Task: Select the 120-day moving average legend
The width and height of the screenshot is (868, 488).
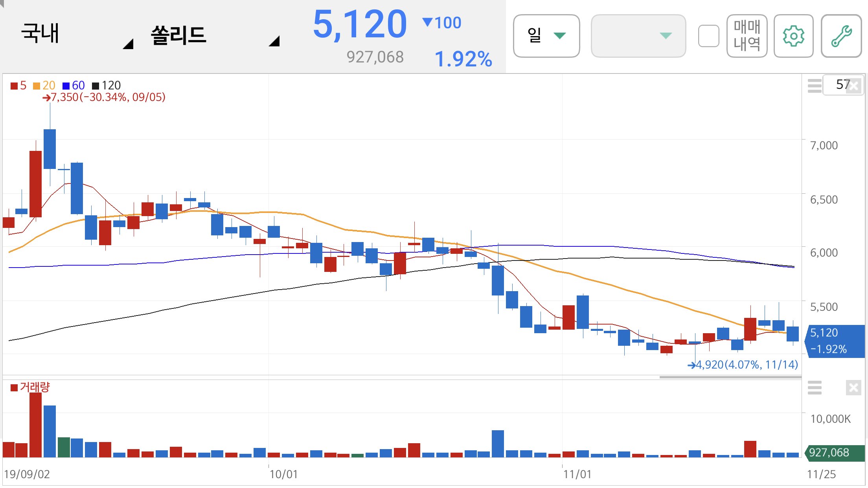Action: pos(106,85)
